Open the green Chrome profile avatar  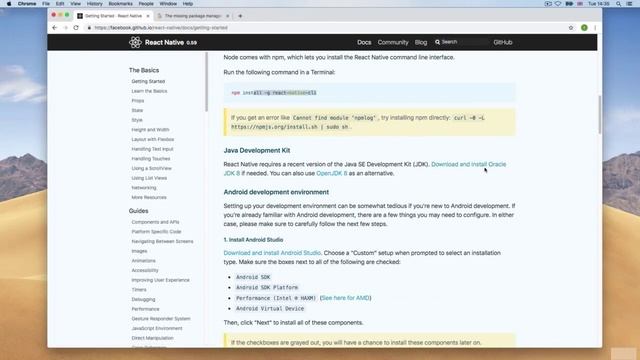[584, 28]
